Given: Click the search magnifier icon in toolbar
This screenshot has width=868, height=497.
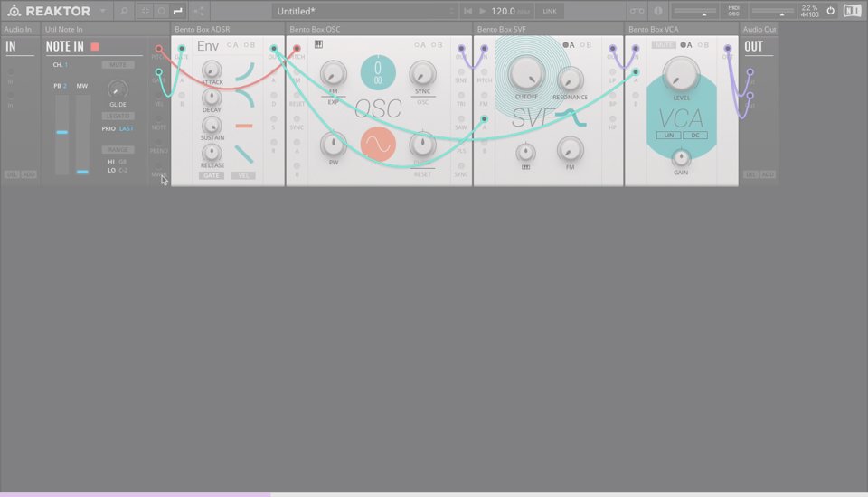Looking at the screenshot, I should (x=123, y=11).
